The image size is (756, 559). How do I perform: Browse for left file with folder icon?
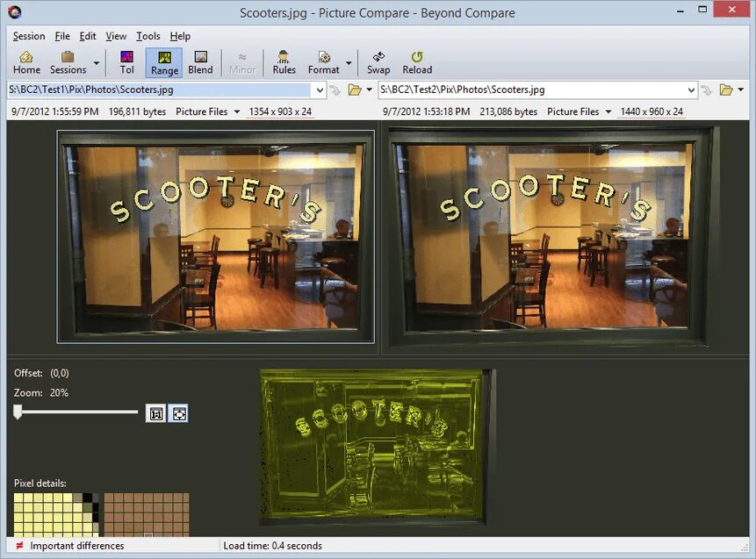(x=355, y=90)
